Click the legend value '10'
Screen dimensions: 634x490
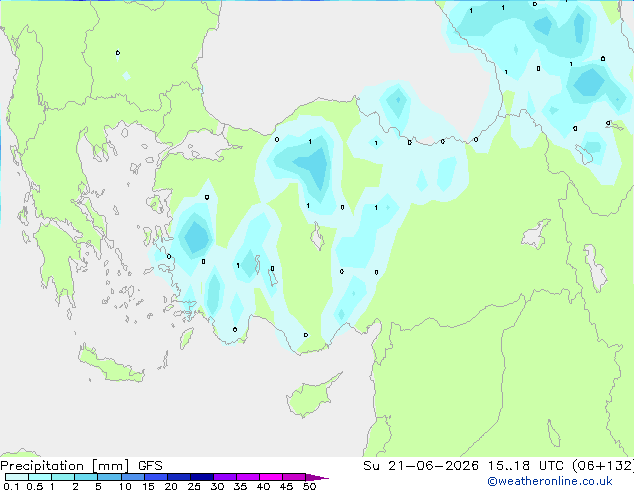click(x=125, y=486)
